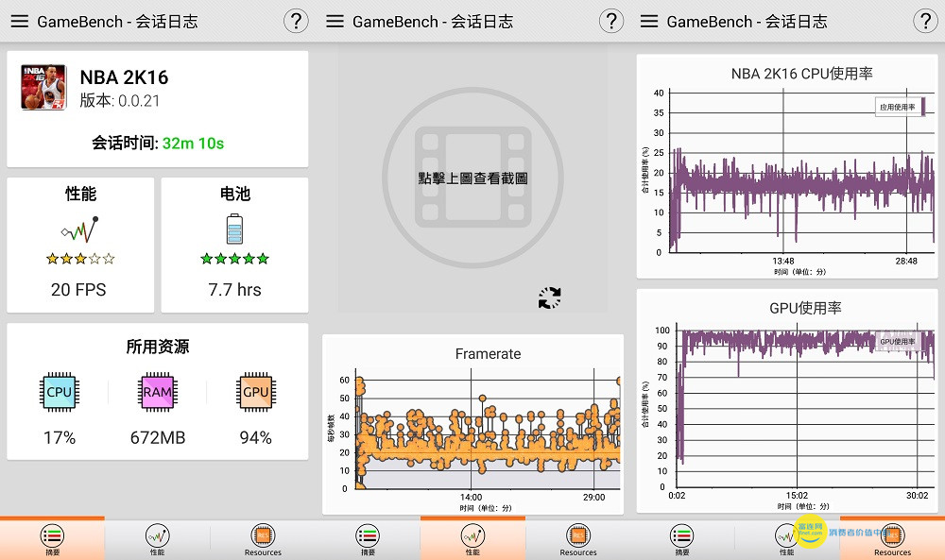Select Resources tab in left panel

click(x=263, y=539)
